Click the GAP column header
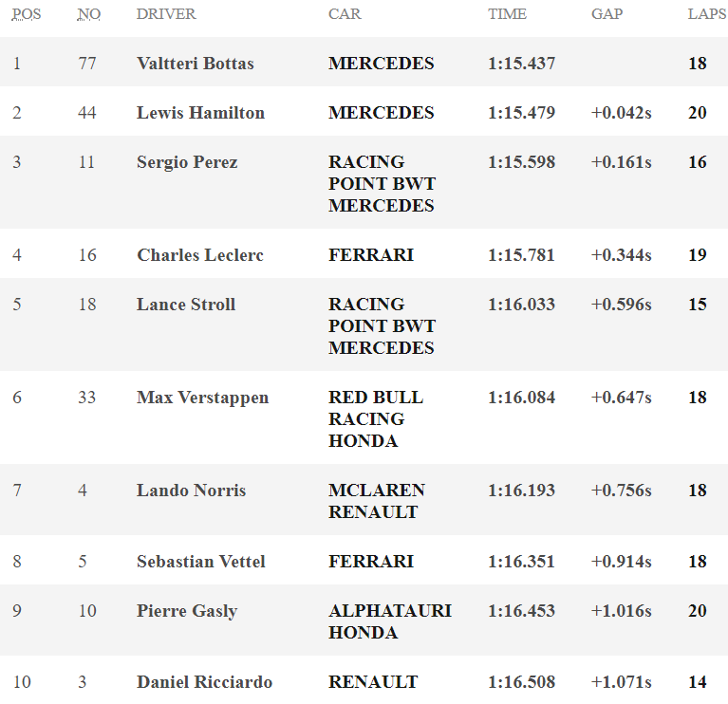 coord(607,14)
